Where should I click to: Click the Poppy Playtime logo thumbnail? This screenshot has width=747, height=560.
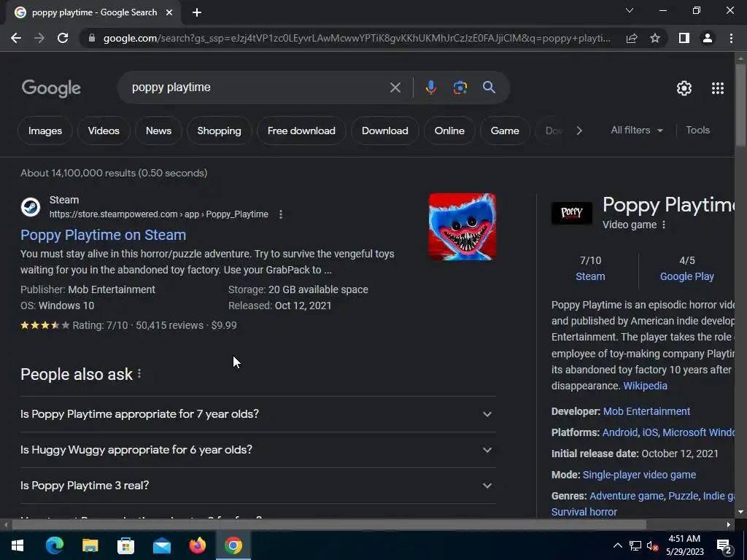pos(572,213)
